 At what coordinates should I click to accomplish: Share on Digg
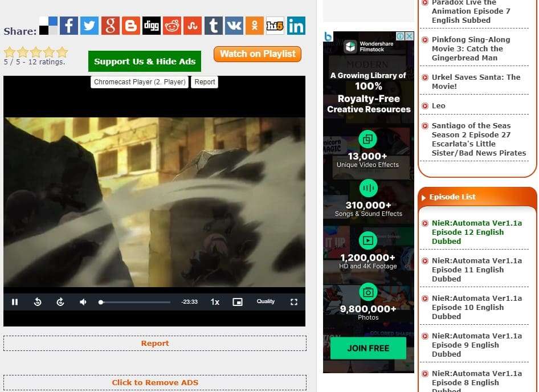[152, 26]
